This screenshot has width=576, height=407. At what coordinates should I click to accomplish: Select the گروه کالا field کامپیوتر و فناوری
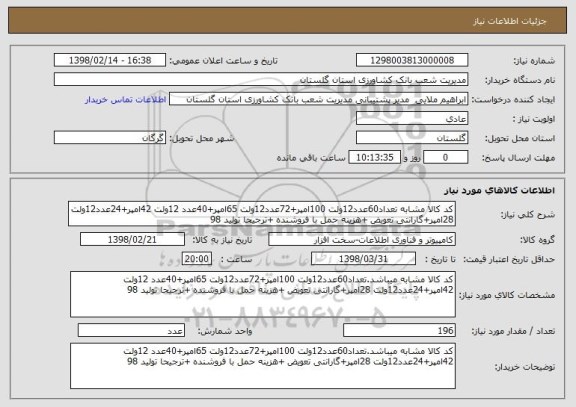(x=362, y=239)
